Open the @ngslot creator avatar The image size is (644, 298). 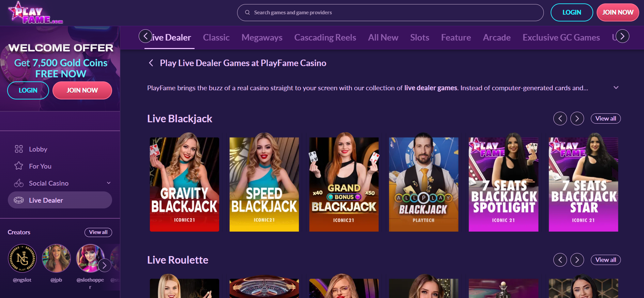[x=22, y=258]
